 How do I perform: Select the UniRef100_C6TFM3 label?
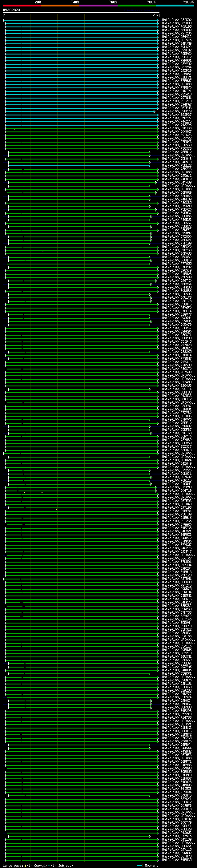[176, 108]
